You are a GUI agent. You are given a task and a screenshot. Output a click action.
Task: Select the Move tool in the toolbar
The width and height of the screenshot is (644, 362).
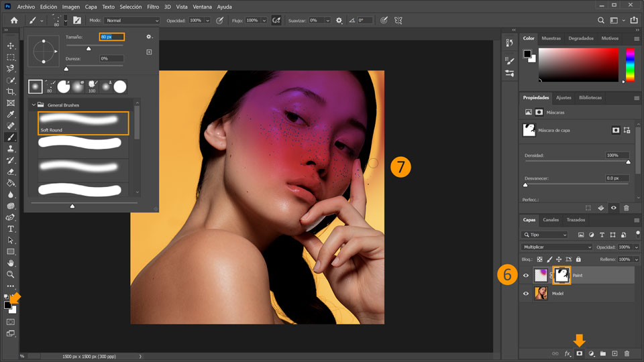coord(11,46)
